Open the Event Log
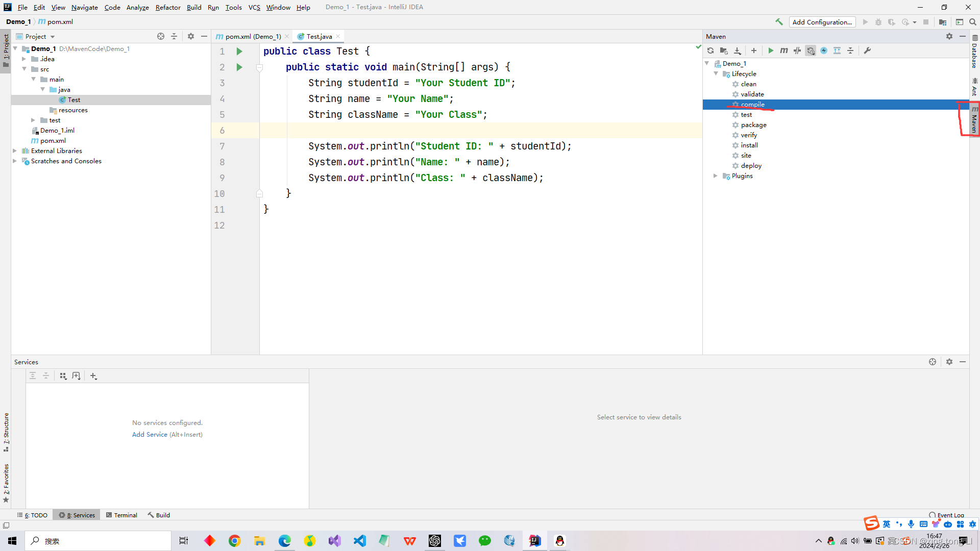This screenshot has height=551, width=980. pos(946,515)
